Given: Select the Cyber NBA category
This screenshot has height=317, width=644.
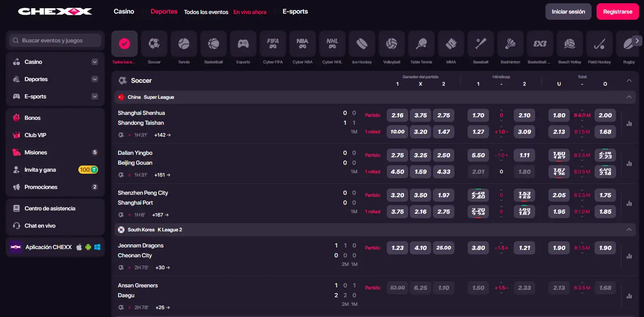Looking at the screenshot, I should coord(303,44).
